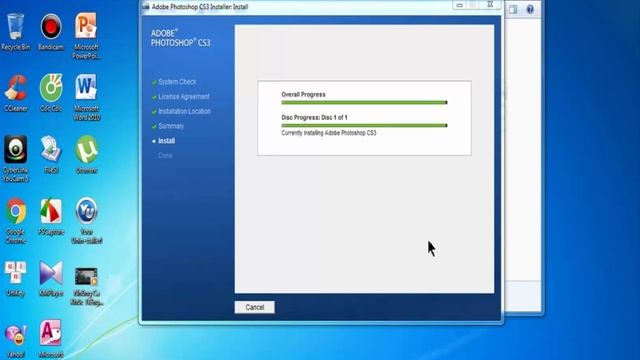This screenshot has height=360, width=640.
Task: Click the Overall Progress bar
Action: [x=364, y=102]
